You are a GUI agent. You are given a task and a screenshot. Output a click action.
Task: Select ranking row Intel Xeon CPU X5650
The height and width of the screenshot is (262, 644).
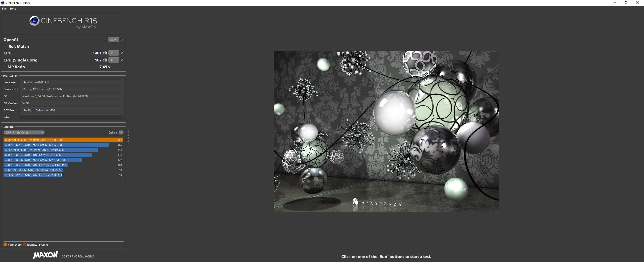pyautogui.click(x=63, y=170)
